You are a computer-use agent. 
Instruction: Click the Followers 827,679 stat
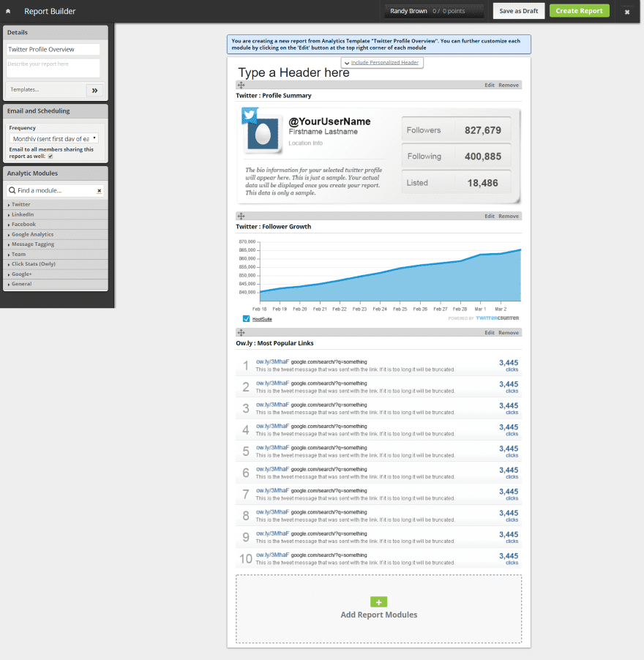(456, 130)
